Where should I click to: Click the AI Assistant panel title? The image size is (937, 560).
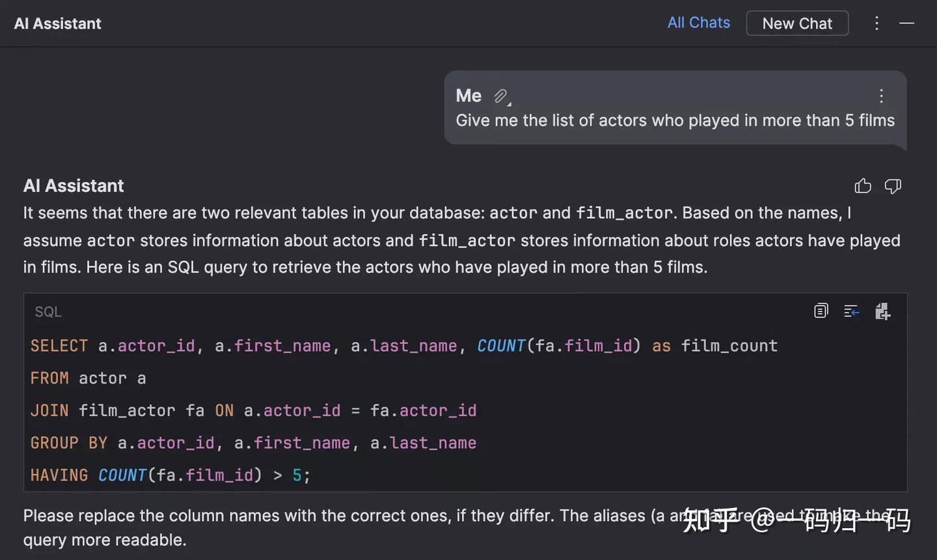[58, 23]
